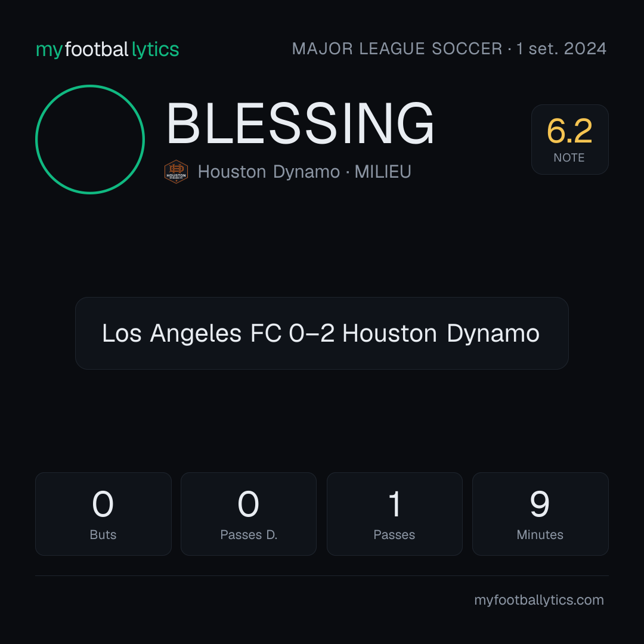Click the yellow 6.2 rating number

tap(569, 131)
